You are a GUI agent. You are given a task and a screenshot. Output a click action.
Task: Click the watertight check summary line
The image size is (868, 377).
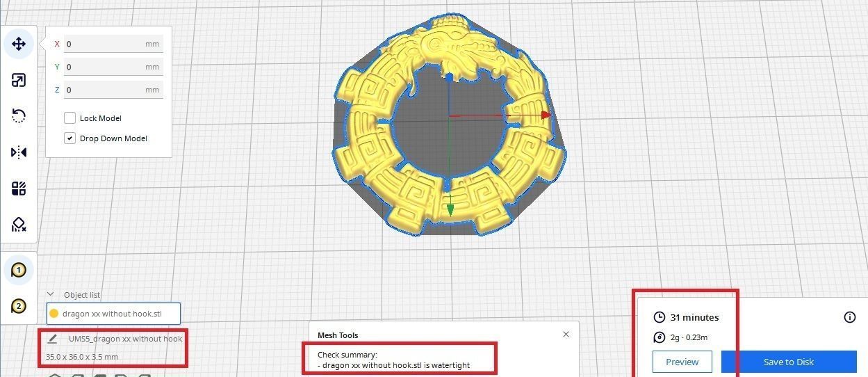(395, 364)
